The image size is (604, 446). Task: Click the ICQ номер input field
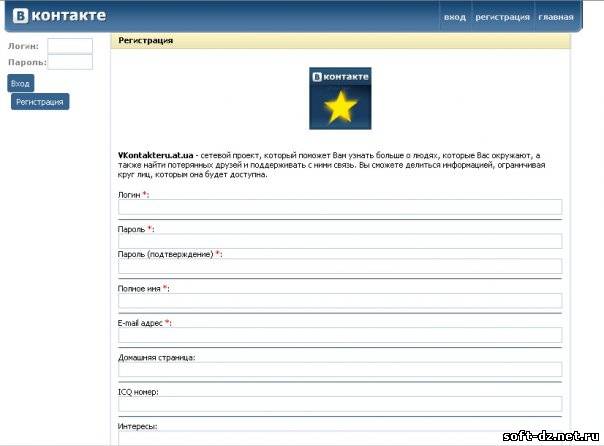click(340, 404)
